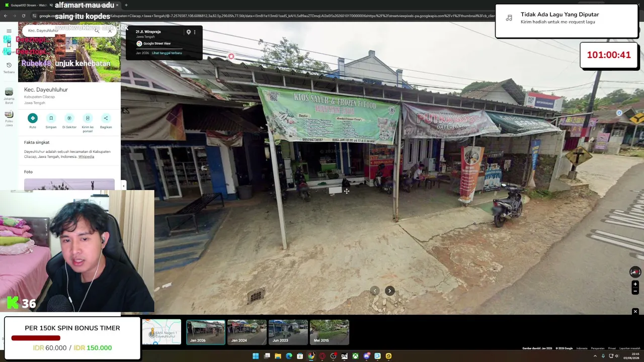Screen dimensions: 644x362
Task: Open Chrome from taskbar
Action: pyautogui.click(x=311, y=356)
